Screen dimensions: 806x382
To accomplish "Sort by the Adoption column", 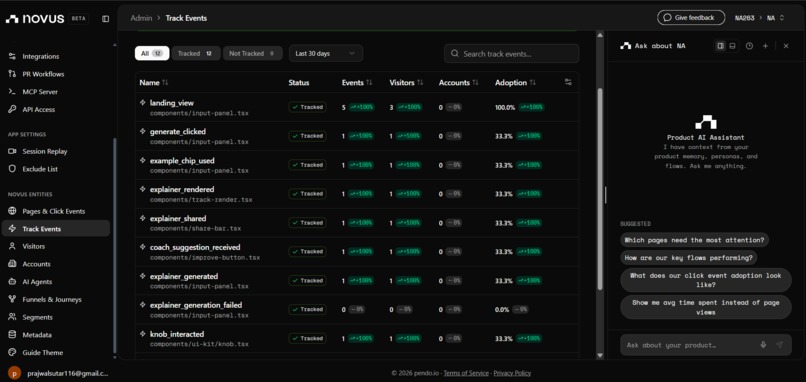I will coord(515,83).
